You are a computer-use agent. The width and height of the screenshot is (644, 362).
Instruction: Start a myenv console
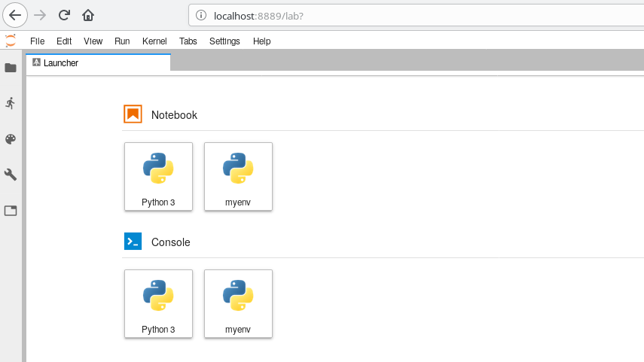[x=238, y=303]
